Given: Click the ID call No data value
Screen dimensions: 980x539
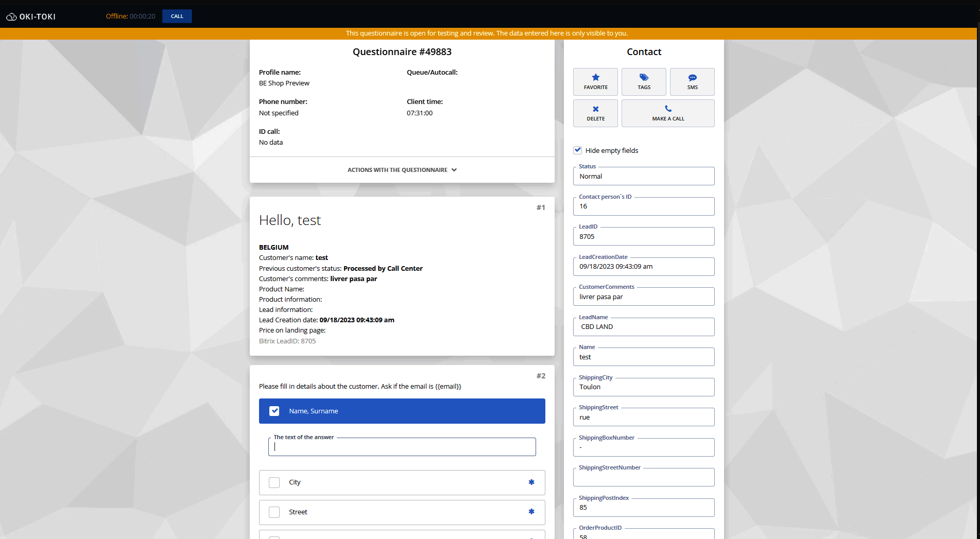Looking at the screenshot, I should [271, 143].
